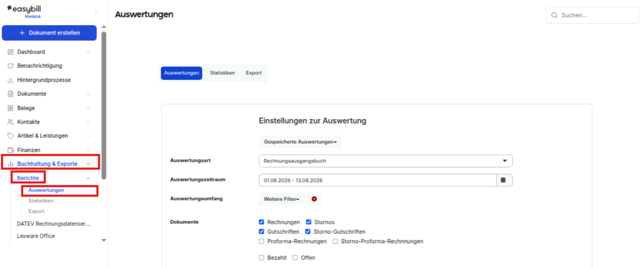Click the red remove filter icon
The image size is (644, 268).
pyautogui.click(x=314, y=199)
